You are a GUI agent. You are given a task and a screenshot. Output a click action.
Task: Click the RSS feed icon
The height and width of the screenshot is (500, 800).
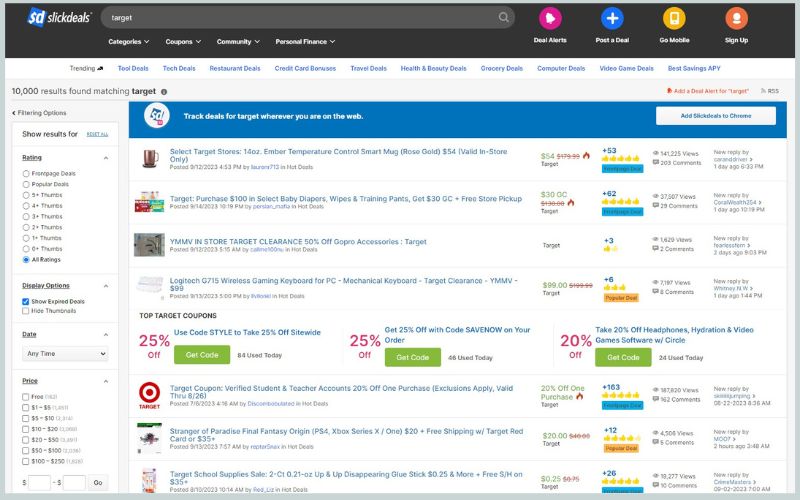coord(764,91)
